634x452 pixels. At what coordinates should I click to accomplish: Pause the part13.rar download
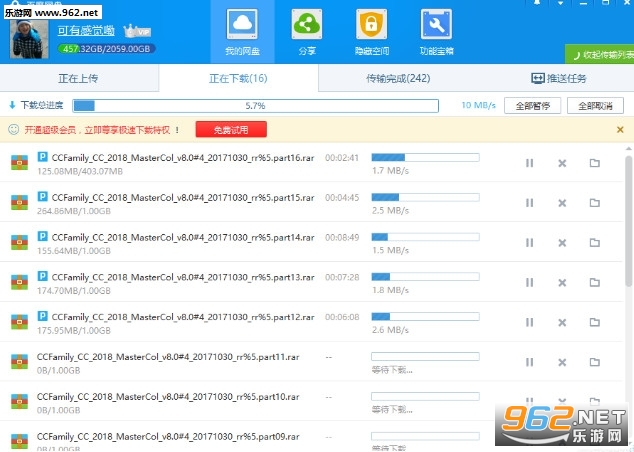[x=530, y=282]
